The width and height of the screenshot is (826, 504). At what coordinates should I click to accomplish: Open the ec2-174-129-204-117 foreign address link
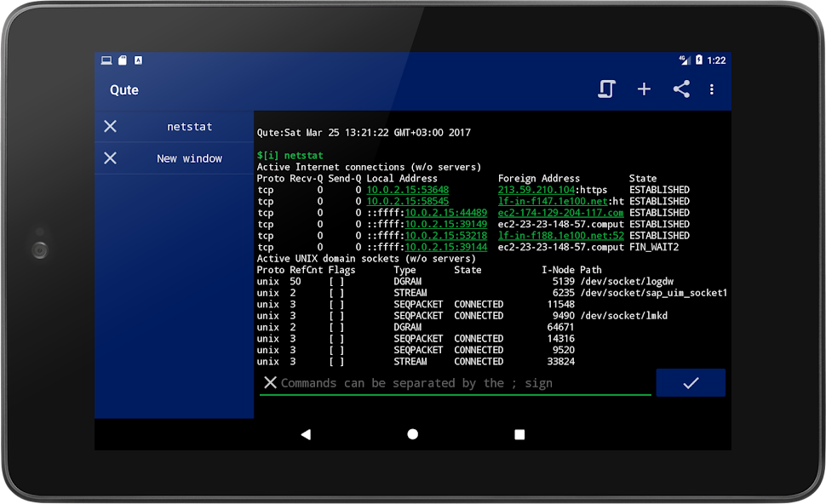tap(560, 213)
